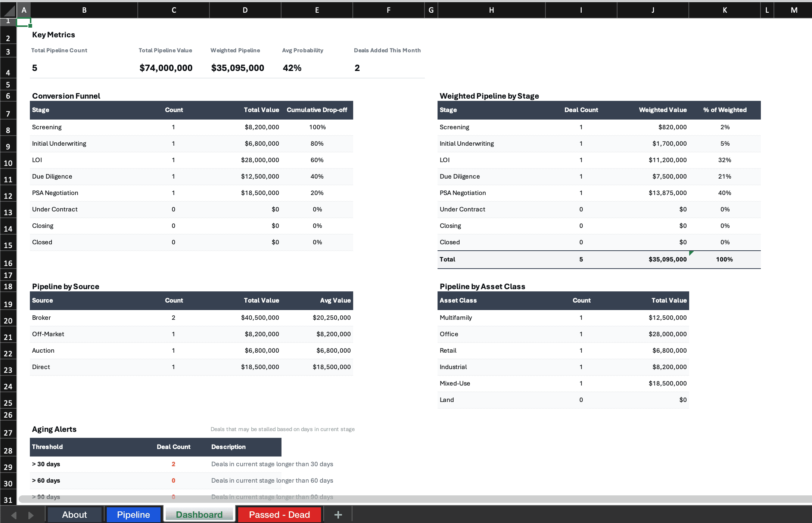Select column C header
This screenshot has width=812, height=523.
(x=173, y=10)
